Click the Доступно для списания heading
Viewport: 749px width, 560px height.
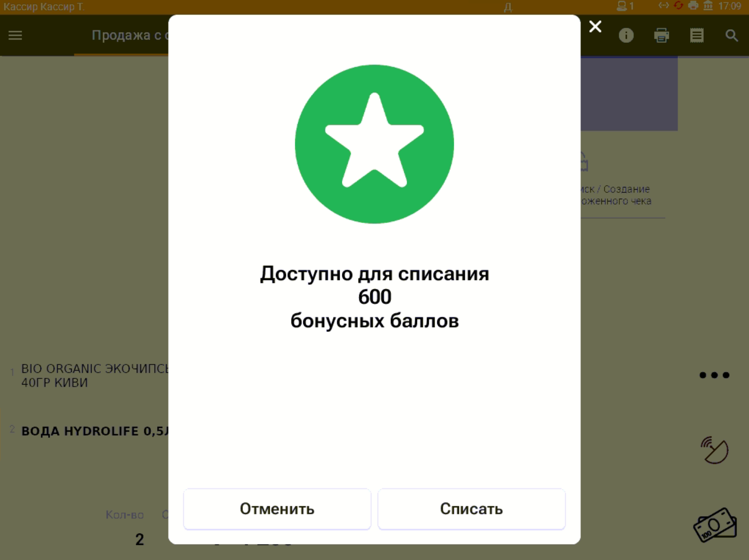click(374, 274)
